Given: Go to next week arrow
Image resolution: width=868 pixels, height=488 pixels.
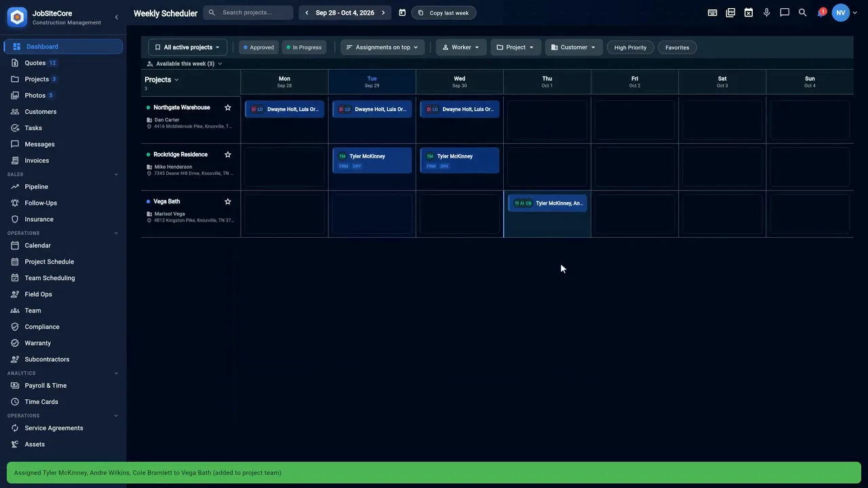Looking at the screenshot, I should 383,13.
